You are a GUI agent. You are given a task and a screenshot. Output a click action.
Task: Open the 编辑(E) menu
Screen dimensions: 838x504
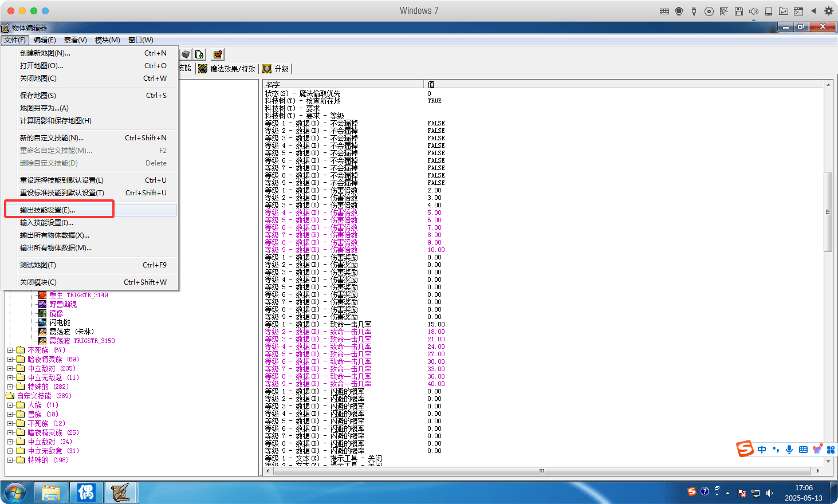[45, 40]
